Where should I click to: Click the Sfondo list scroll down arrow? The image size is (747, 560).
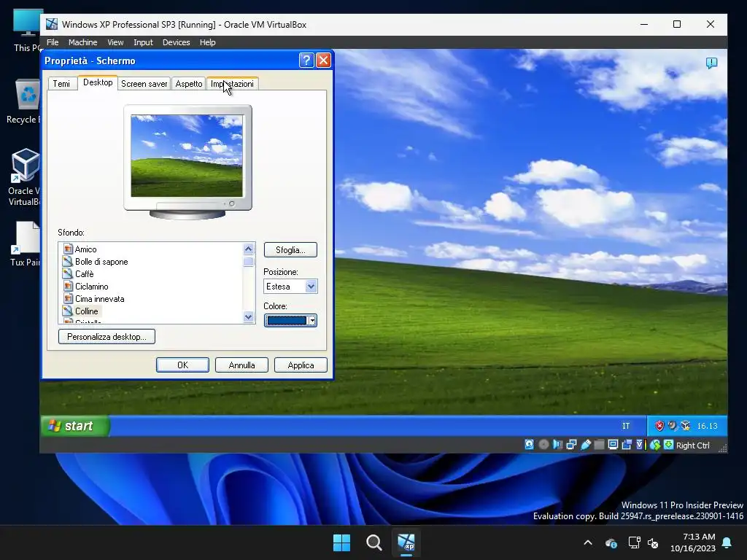[248, 316]
